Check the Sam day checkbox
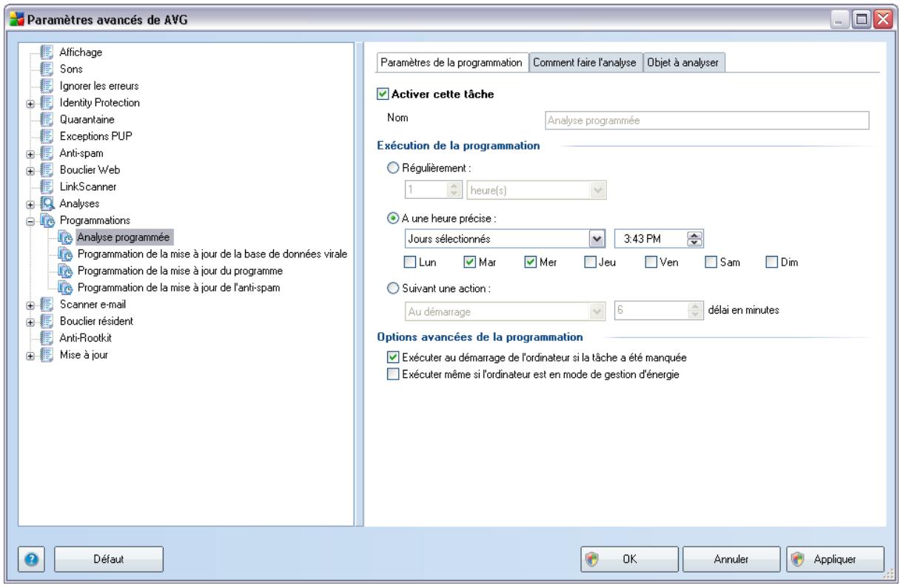Image resolution: width=903 pixels, height=588 pixels. (x=711, y=262)
